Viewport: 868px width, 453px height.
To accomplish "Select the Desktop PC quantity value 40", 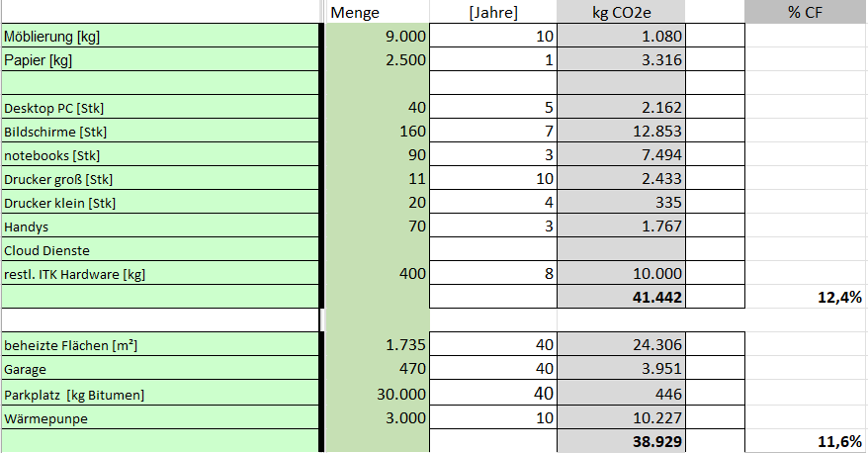I will click(377, 107).
